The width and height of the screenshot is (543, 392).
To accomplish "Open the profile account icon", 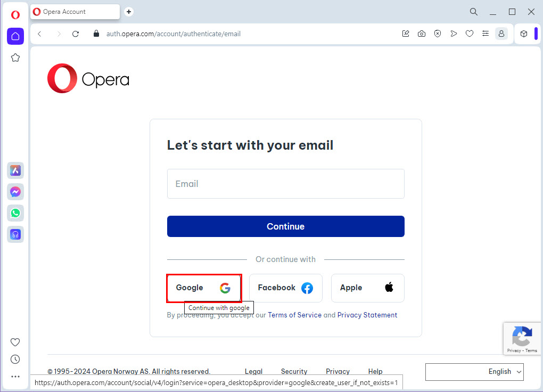I will [501, 34].
